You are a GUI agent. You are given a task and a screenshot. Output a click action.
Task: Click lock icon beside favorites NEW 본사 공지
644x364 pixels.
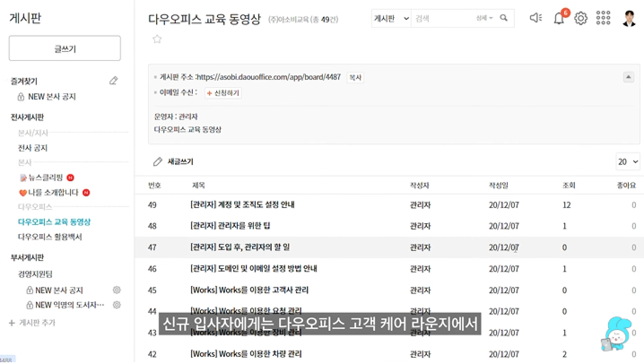click(x=21, y=97)
